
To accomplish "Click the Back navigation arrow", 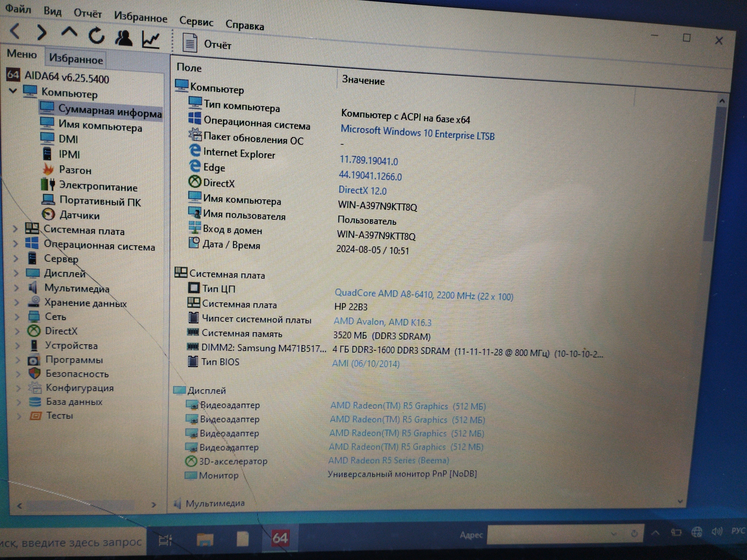I will pyautogui.click(x=15, y=31).
